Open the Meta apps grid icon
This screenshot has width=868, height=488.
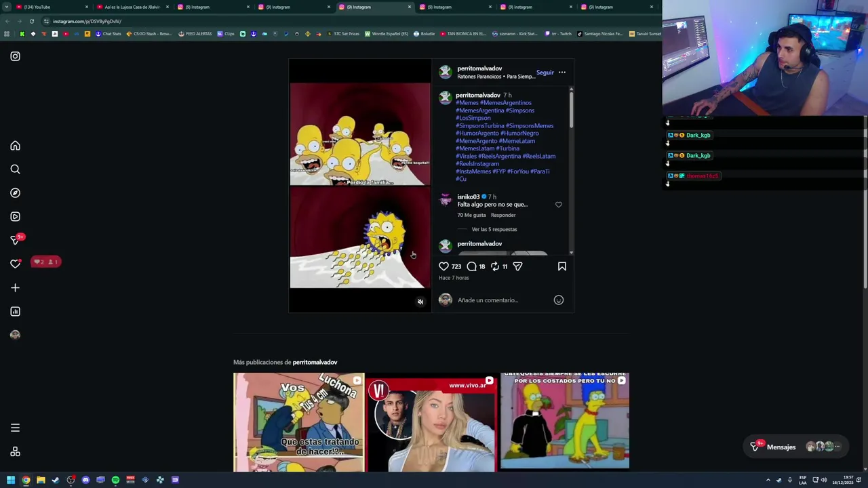coord(15,452)
